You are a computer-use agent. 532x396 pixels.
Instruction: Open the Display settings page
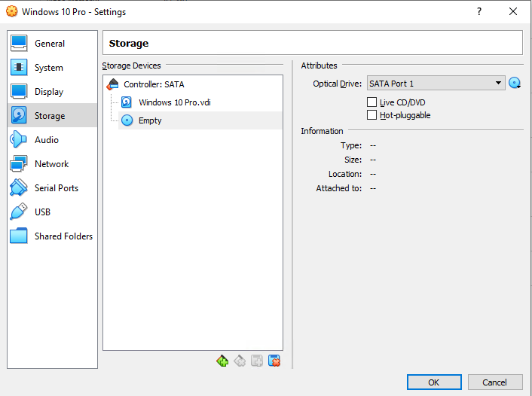pos(52,92)
